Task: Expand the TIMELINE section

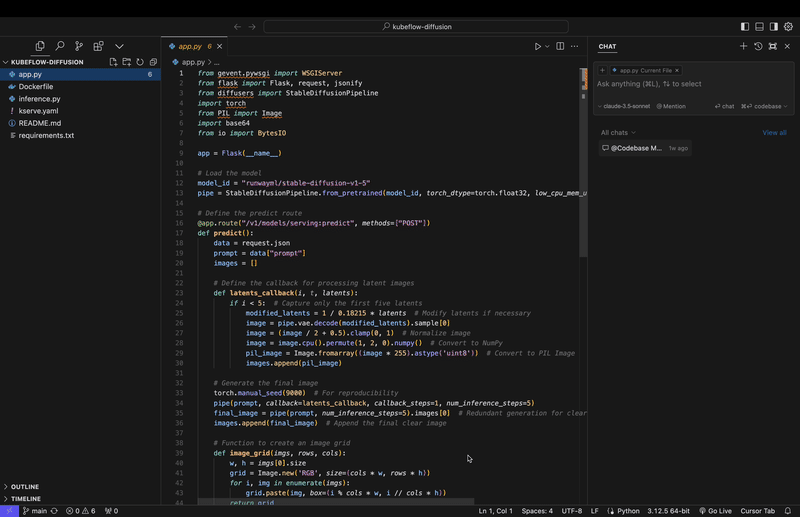Action: pos(80,499)
